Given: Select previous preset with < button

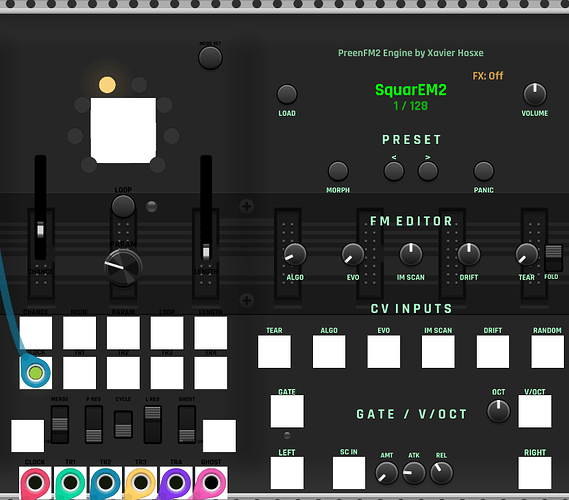Looking at the screenshot, I should tap(394, 171).
